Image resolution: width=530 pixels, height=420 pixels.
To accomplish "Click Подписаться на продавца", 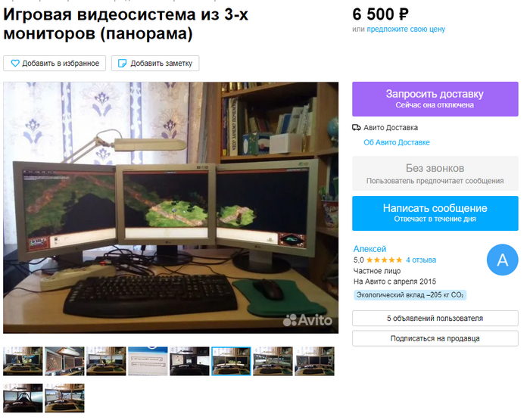I will click(435, 338).
